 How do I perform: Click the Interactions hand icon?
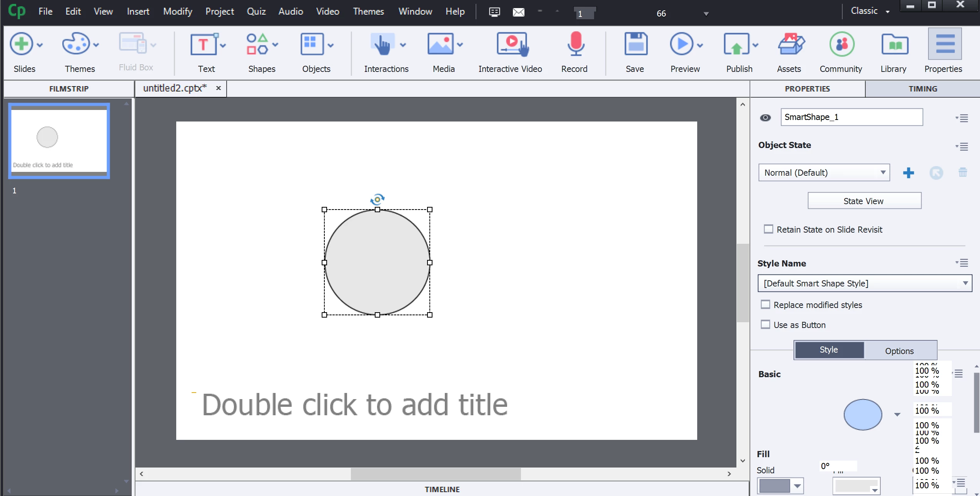point(382,45)
